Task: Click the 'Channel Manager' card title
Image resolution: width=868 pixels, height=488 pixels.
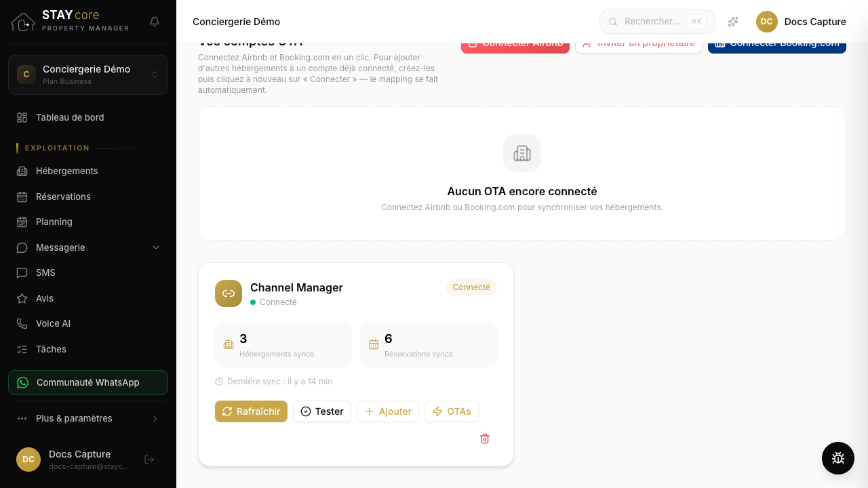Action: coord(296,287)
